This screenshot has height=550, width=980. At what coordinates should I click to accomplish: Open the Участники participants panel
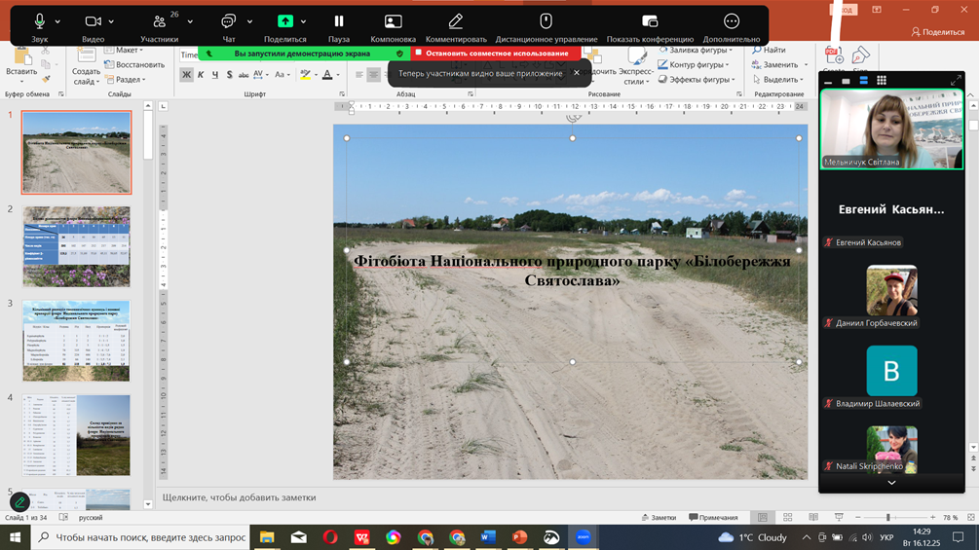(x=159, y=26)
